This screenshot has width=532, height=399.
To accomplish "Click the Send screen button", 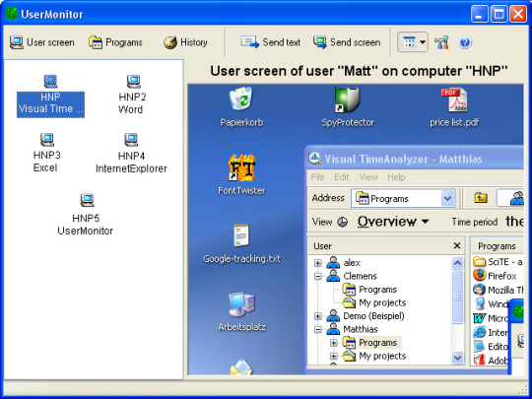I will [347, 42].
